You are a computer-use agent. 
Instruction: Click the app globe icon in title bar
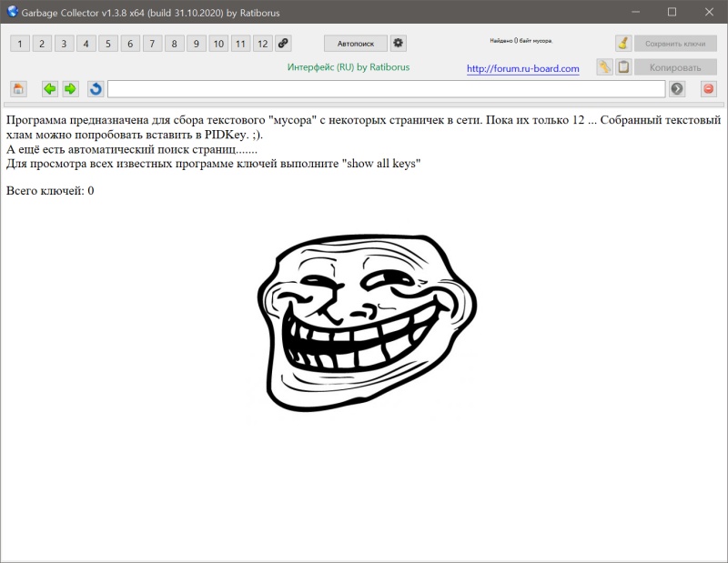(x=12, y=12)
